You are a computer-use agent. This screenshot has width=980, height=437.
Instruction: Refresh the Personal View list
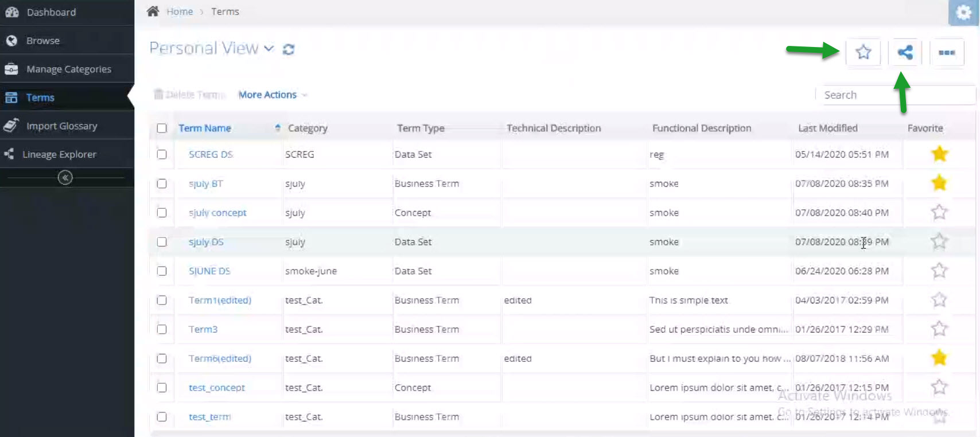(x=289, y=49)
